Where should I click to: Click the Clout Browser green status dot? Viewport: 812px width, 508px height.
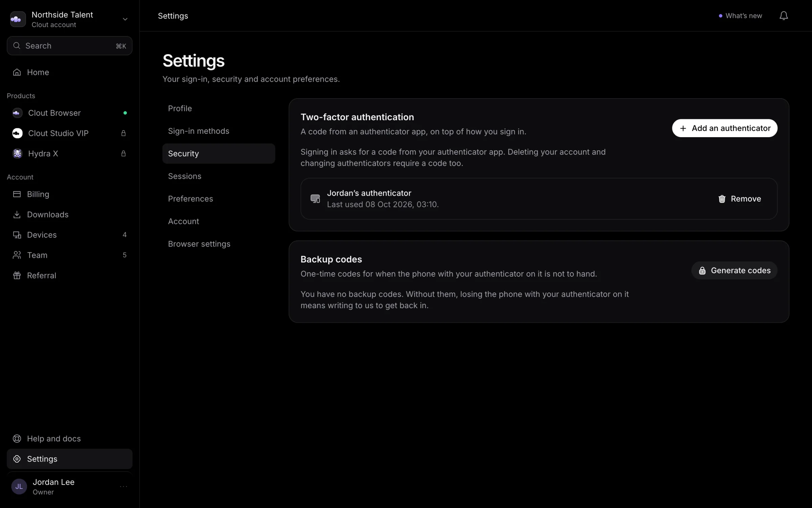click(125, 113)
